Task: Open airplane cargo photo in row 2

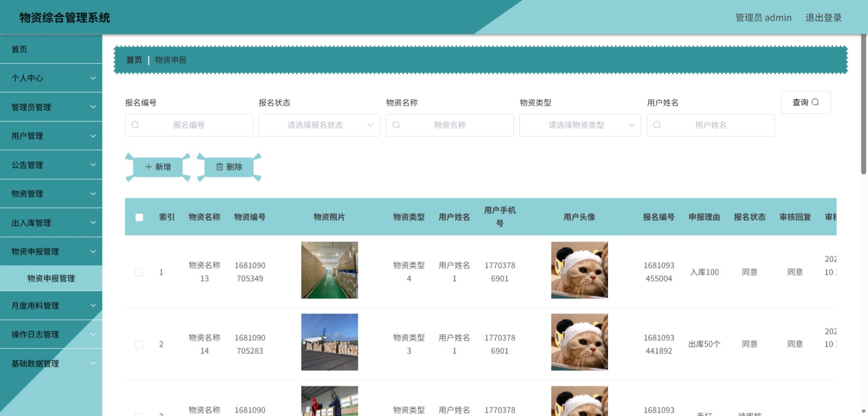Action: pyautogui.click(x=329, y=342)
